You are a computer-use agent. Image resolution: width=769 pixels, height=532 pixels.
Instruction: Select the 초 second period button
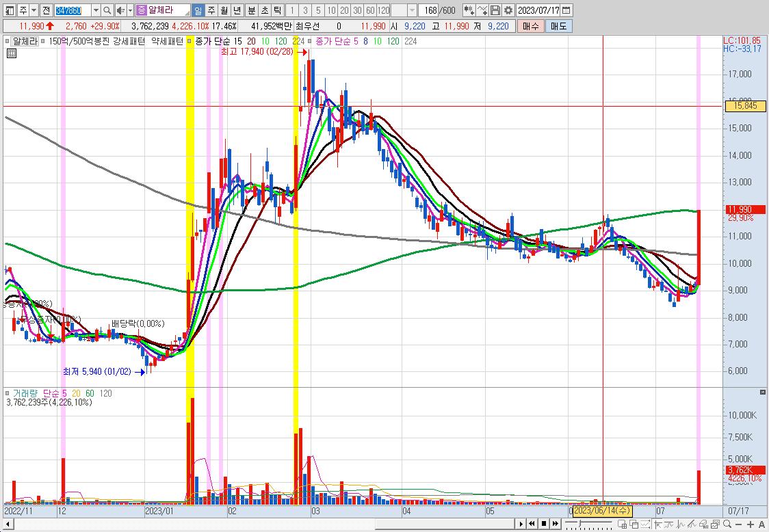(265, 10)
